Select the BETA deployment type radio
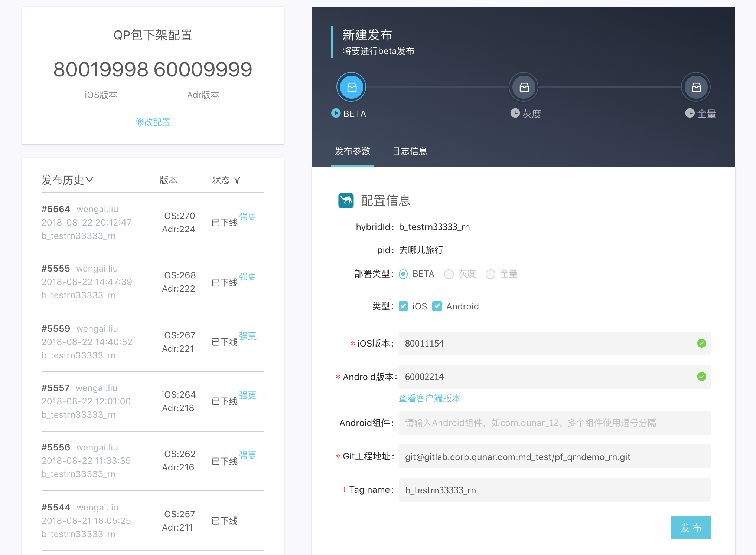The width and height of the screenshot is (756, 555). coord(403,274)
